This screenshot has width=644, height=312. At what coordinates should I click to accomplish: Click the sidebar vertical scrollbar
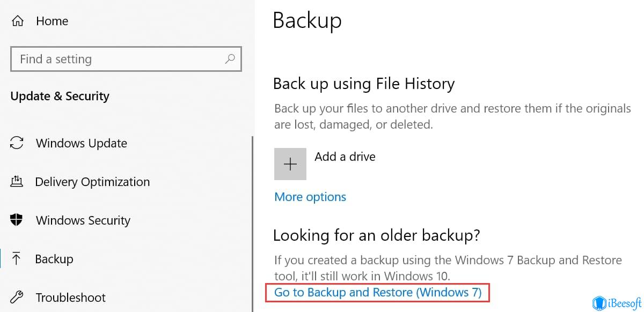point(252,223)
